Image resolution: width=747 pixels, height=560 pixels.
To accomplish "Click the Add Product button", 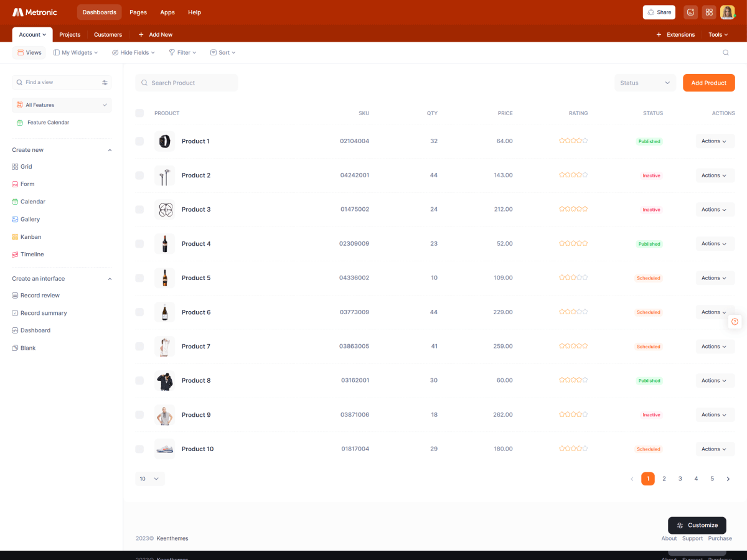I will [708, 83].
